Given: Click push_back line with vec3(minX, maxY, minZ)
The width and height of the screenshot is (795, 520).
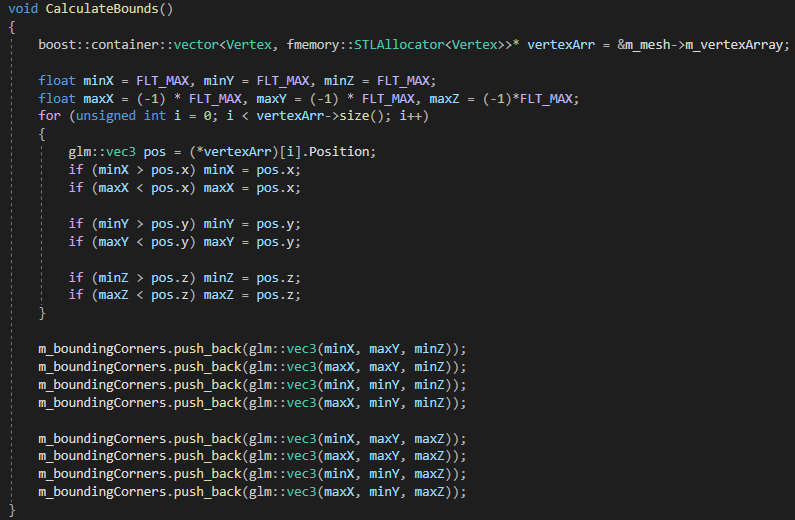Looking at the screenshot, I should coord(252,349).
